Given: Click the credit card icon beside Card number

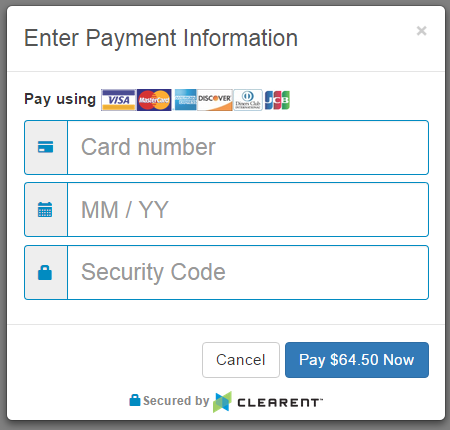Looking at the screenshot, I should click(45, 147).
